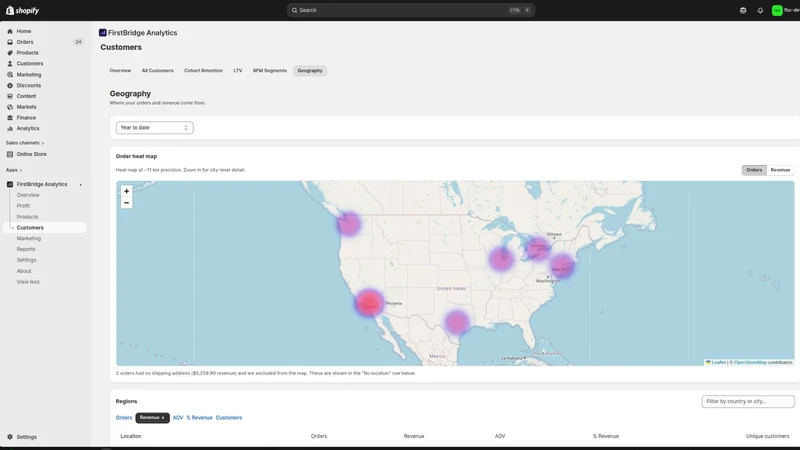Click the Texas heat spot
Screen dimensions: 800x450
tap(456, 322)
